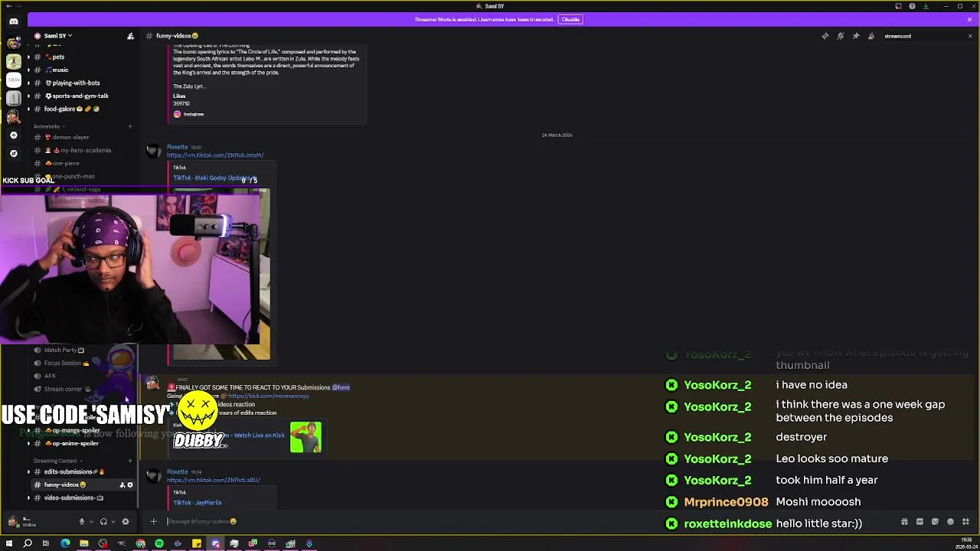Open output device dropdown beside headphones
Screen dimensions: 980x551
pyautogui.click(x=113, y=522)
